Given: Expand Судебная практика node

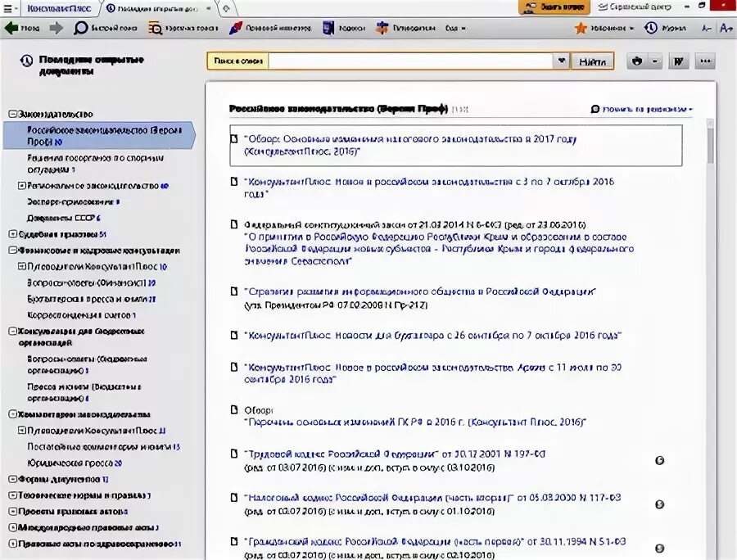Looking at the screenshot, I should click(x=12, y=234).
